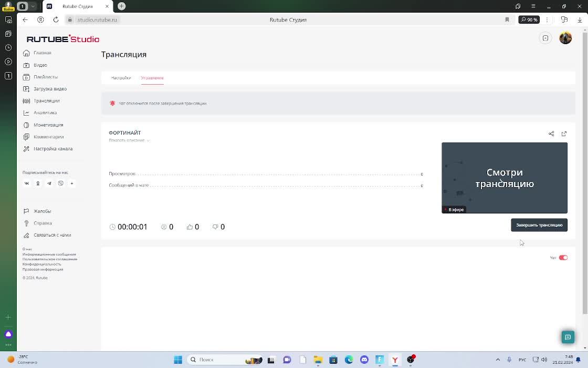The height and width of the screenshot is (368, 588).
Task: Open the support chat widget button
Action: point(568,337)
